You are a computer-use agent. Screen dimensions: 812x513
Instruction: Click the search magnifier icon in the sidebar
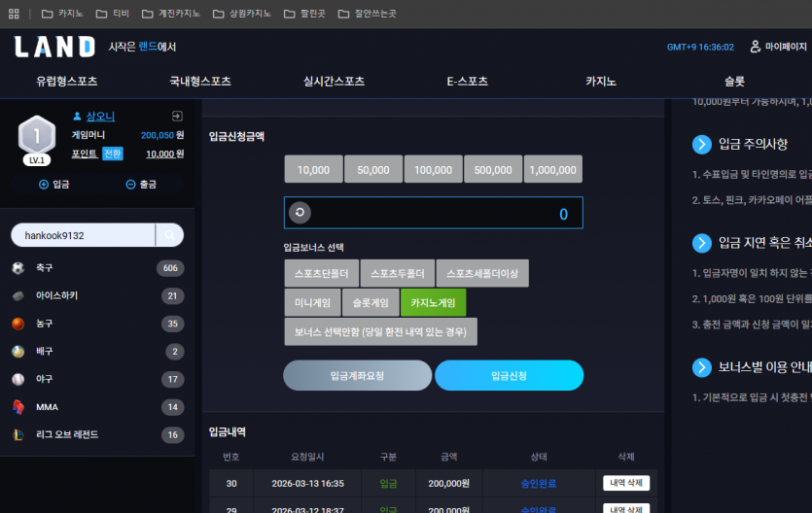(169, 235)
